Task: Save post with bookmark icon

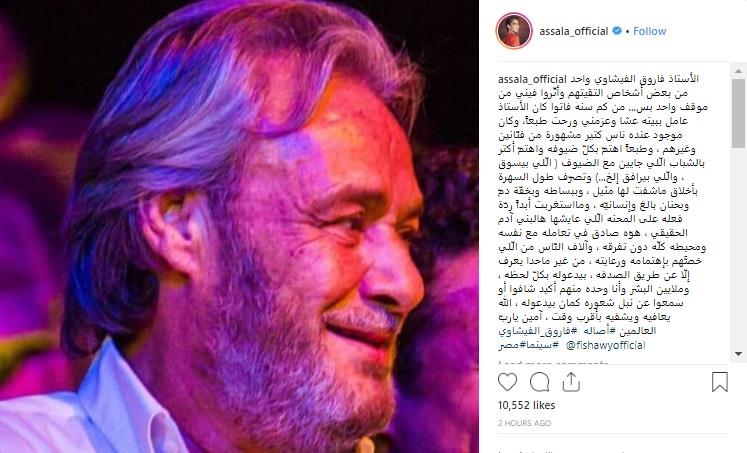Action: (719, 382)
